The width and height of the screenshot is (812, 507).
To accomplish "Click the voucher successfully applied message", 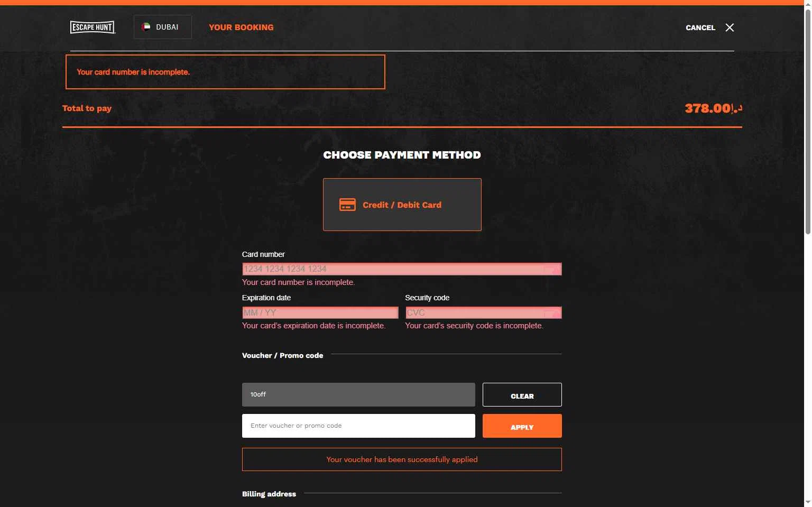I will pos(402,459).
